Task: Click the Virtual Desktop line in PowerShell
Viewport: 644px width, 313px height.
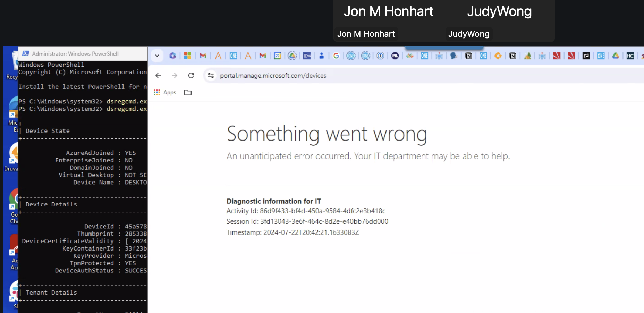Action: [x=103, y=175]
